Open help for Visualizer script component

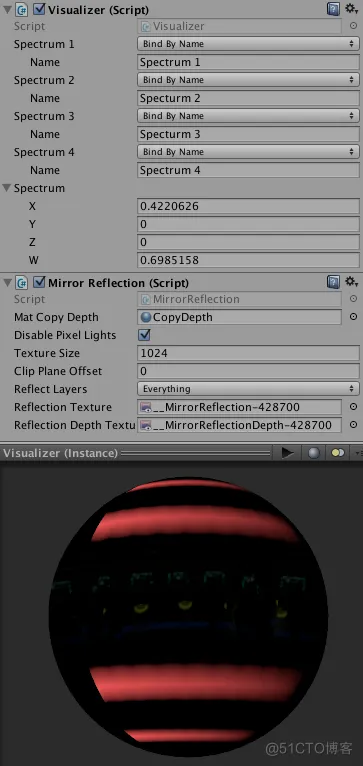[x=333, y=8]
